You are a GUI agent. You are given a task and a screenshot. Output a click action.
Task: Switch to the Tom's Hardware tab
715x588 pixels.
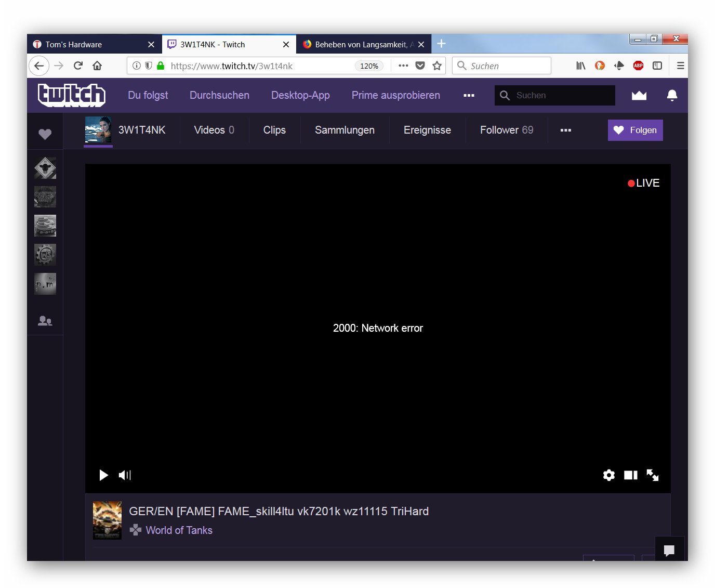click(95, 44)
